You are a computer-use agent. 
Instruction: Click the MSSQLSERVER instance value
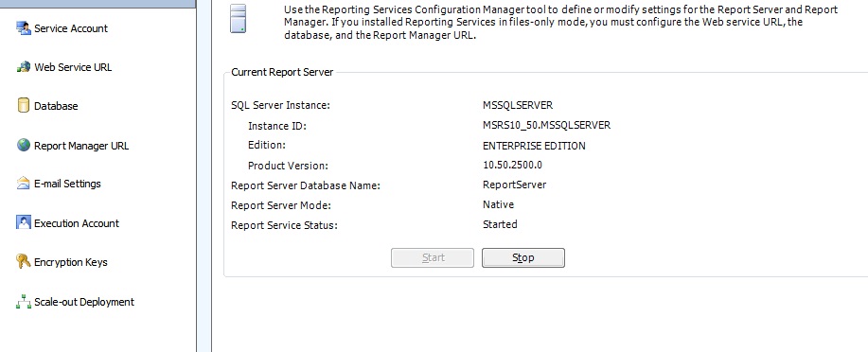[x=518, y=105]
